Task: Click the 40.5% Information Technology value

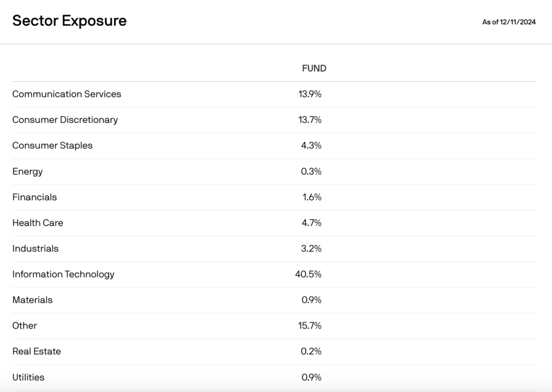Action: (x=308, y=274)
